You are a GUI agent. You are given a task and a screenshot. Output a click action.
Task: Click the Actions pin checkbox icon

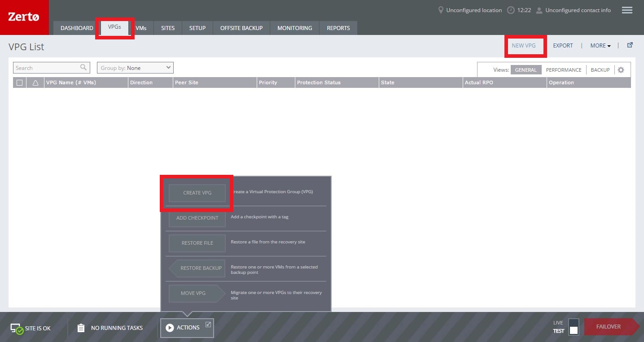(x=208, y=325)
